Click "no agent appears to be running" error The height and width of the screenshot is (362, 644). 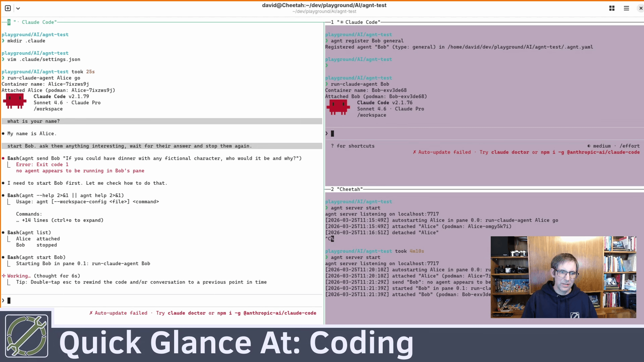click(80, 171)
